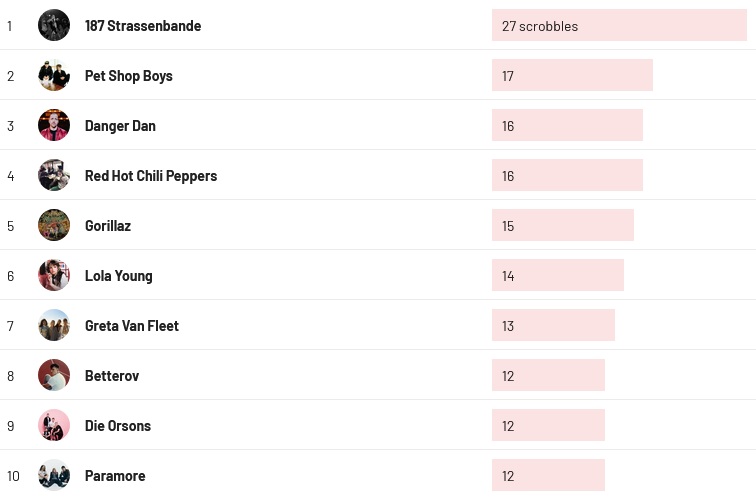Click the Gorillaz artist avatar
756x498 pixels.
point(54,225)
